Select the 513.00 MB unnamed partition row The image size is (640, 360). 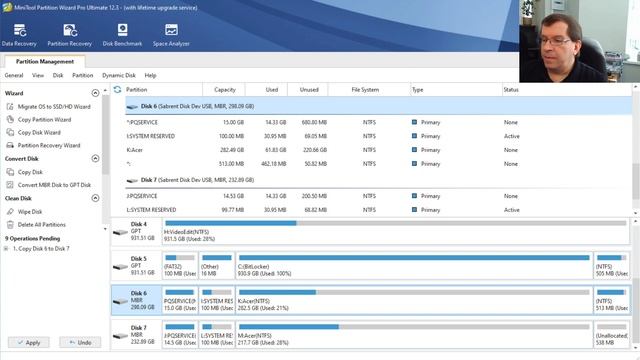[x=378, y=164]
